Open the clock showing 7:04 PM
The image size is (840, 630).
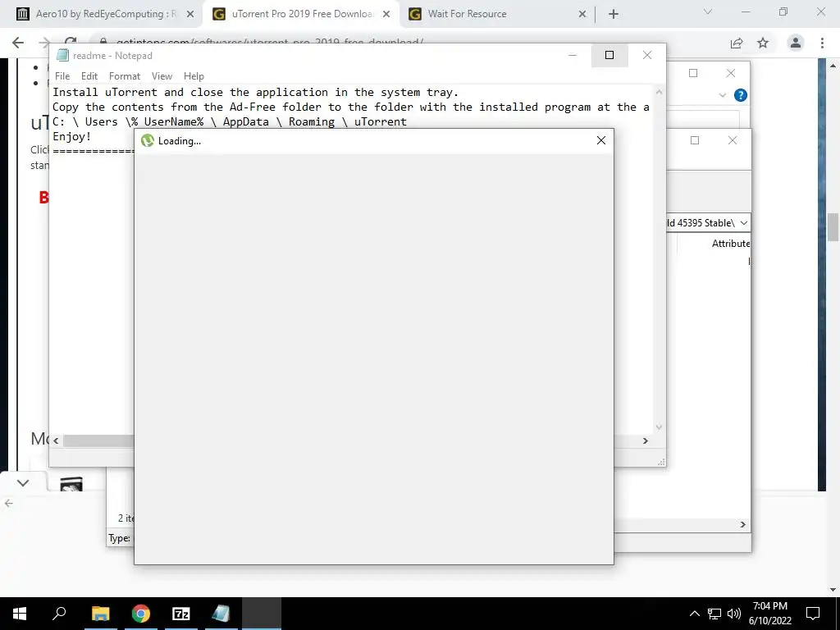769,614
